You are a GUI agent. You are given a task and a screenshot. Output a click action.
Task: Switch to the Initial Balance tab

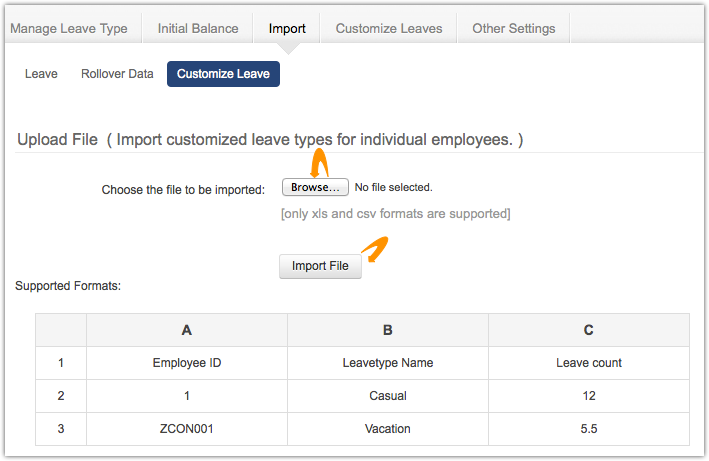(198, 28)
